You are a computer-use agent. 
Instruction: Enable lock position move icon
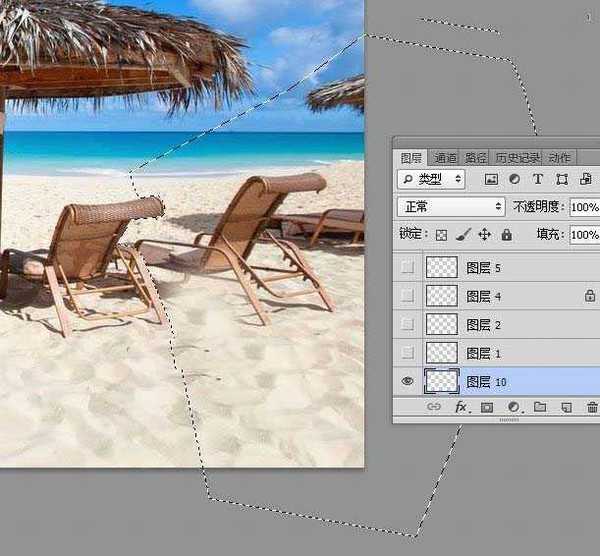click(484, 235)
